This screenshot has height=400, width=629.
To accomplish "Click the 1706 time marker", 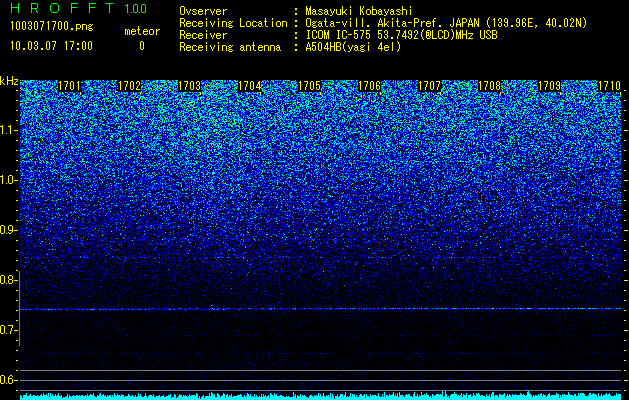I will pos(369,86).
